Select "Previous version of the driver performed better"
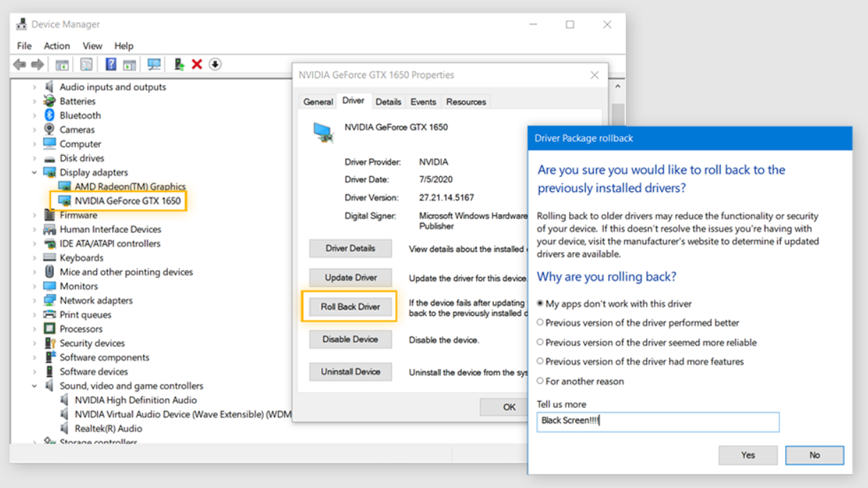The width and height of the screenshot is (868, 488). pos(541,322)
